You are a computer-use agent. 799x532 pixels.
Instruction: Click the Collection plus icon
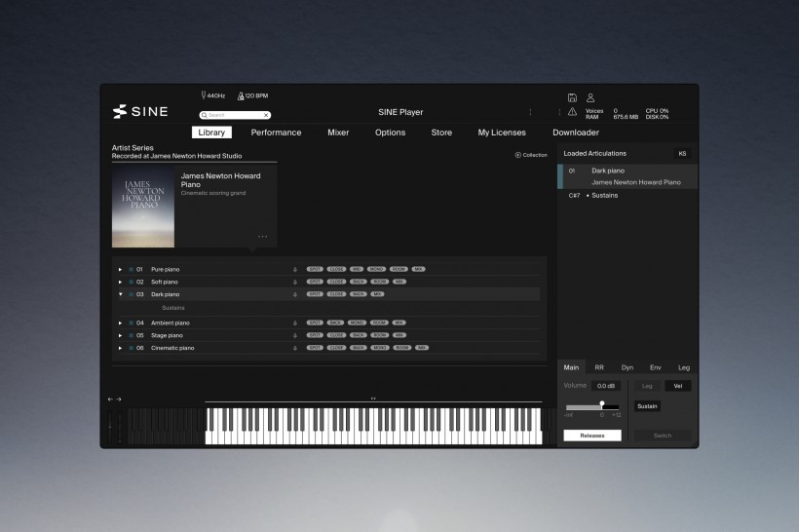pos(517,155)
